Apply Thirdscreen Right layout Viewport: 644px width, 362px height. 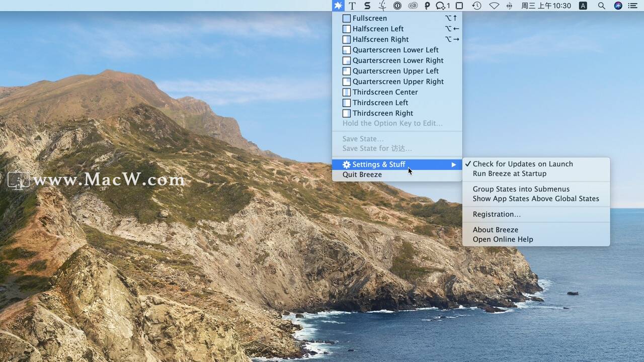point(397,113)
